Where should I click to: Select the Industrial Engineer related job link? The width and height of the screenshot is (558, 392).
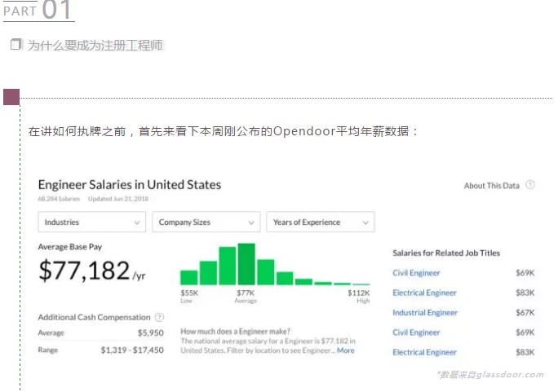425,313
